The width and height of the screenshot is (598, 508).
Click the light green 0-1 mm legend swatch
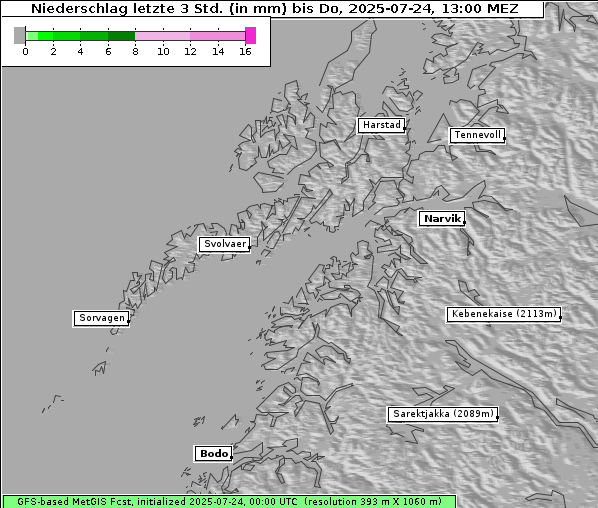tap(32, 36)
